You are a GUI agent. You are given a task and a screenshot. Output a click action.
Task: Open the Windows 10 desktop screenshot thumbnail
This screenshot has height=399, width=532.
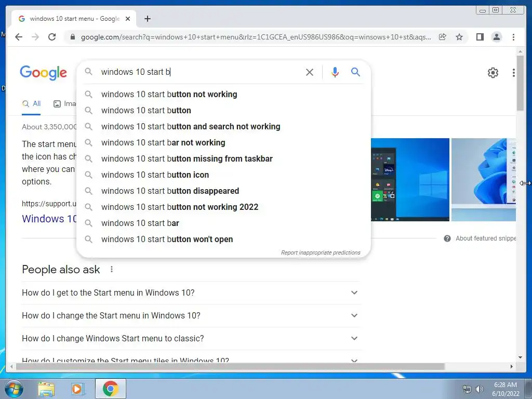pos(410,179)
